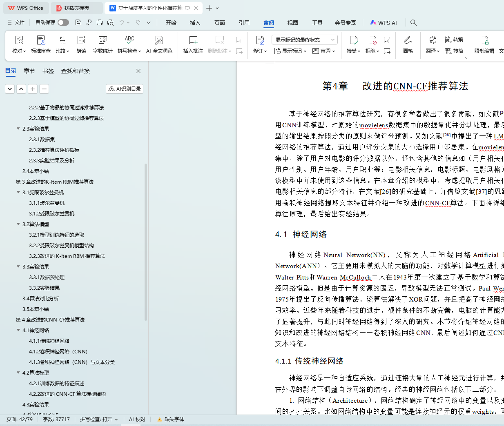Viewport: 504px width, 426px height.
Task: Click the AI识别目录 button
Action: tap(125, 89)
